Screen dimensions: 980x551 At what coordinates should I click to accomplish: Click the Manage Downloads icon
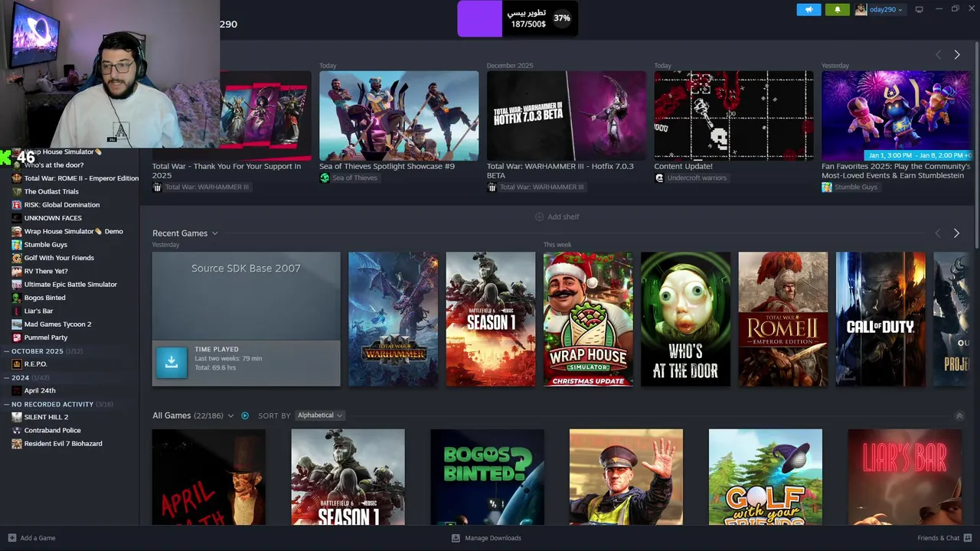pos(456,538)
